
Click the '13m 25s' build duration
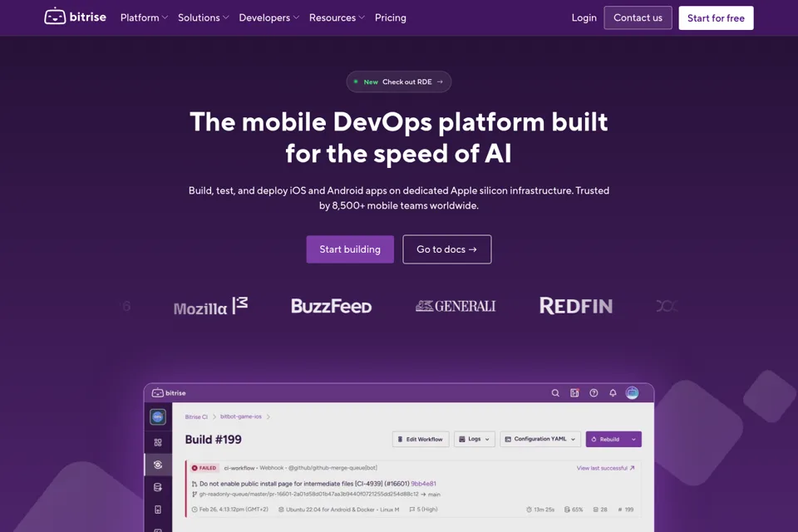point(544,509)
